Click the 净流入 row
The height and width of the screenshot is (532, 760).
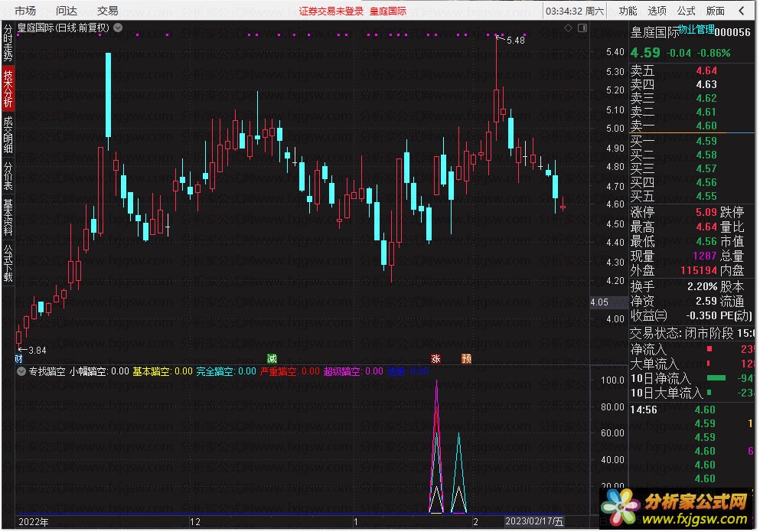point(692,350)
